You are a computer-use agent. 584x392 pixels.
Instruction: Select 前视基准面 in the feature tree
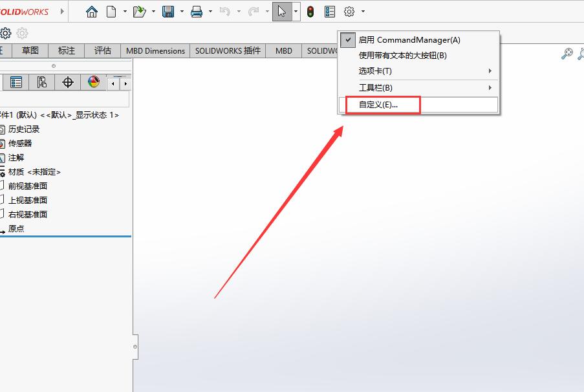[28, 186]
